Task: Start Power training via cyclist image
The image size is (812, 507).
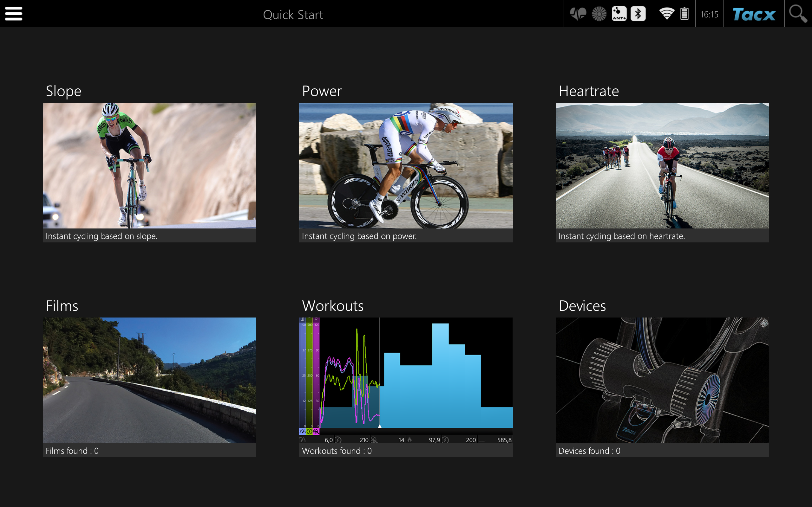Action: (406, 165)
